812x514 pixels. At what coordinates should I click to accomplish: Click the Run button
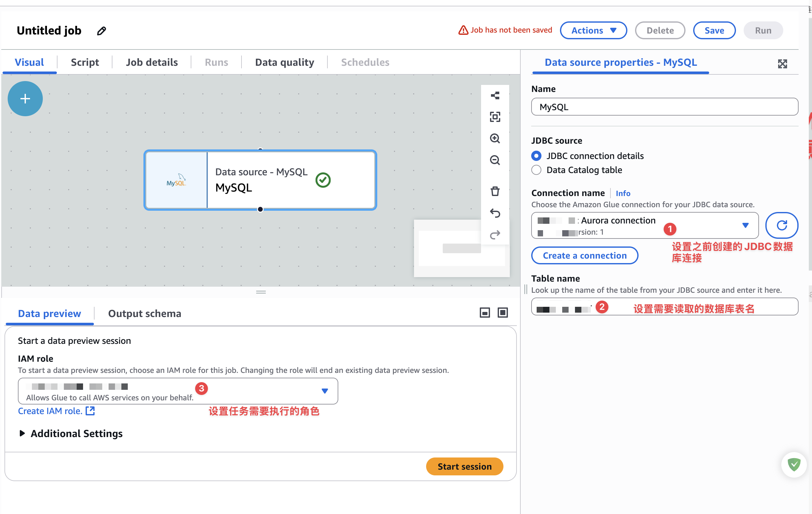[763, 30]
